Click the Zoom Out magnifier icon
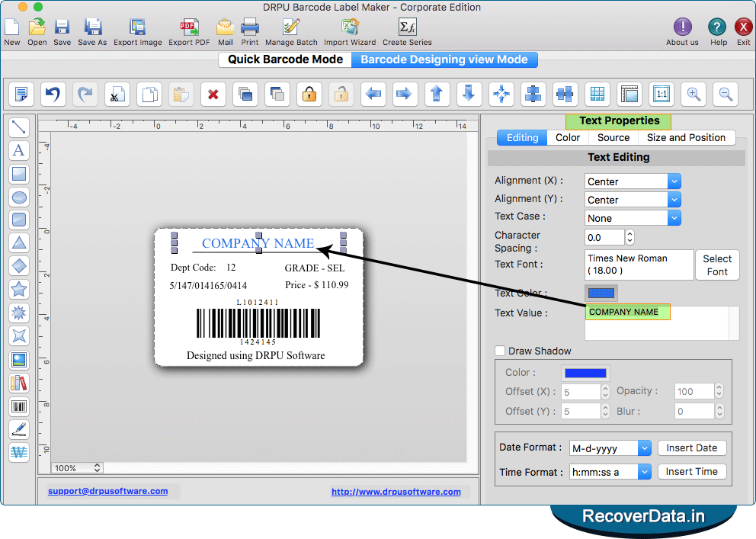The height and width of the screenshot is (539, 756). pyautogui.click(x=726, y=94)
